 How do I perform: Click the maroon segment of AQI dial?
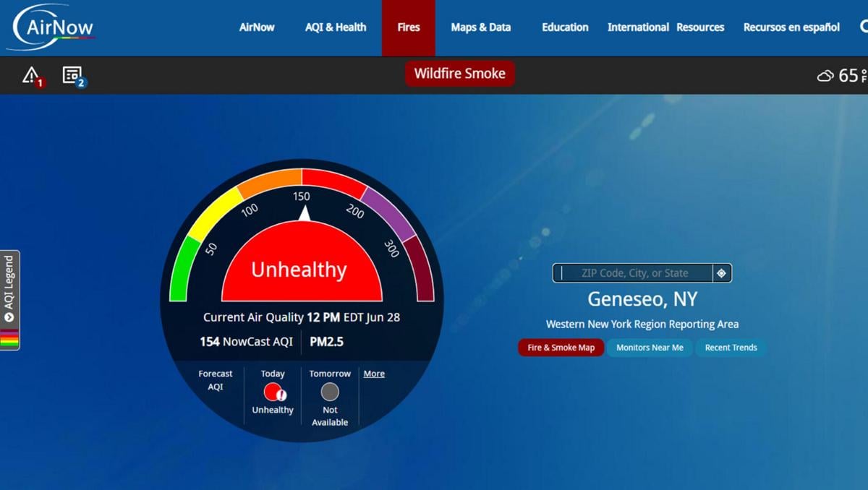coord(419,268)
